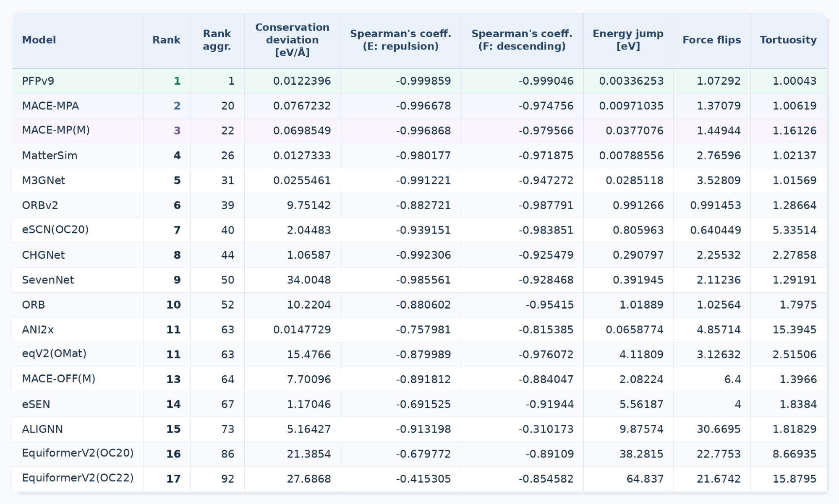This screenshot has width=839, height=504.
Task: Sort by Spearman's coeff. (E: repulsion) header
Action: click(x=400, y=40)
